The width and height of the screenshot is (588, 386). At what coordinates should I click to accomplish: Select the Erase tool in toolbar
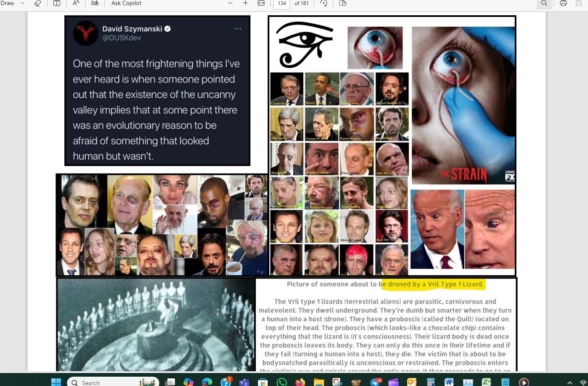tap(38, 3)
